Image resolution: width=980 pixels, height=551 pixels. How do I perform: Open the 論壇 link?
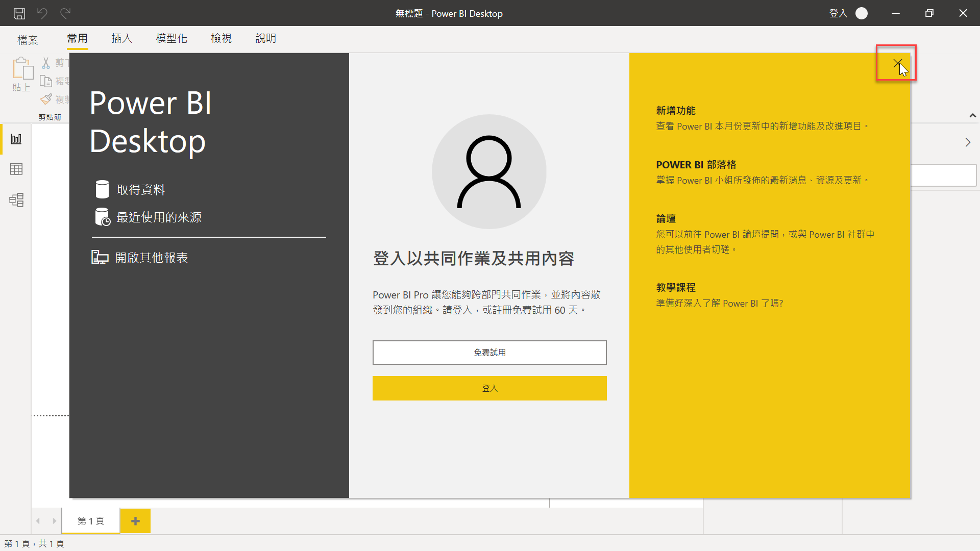click(x=666, y=219)
